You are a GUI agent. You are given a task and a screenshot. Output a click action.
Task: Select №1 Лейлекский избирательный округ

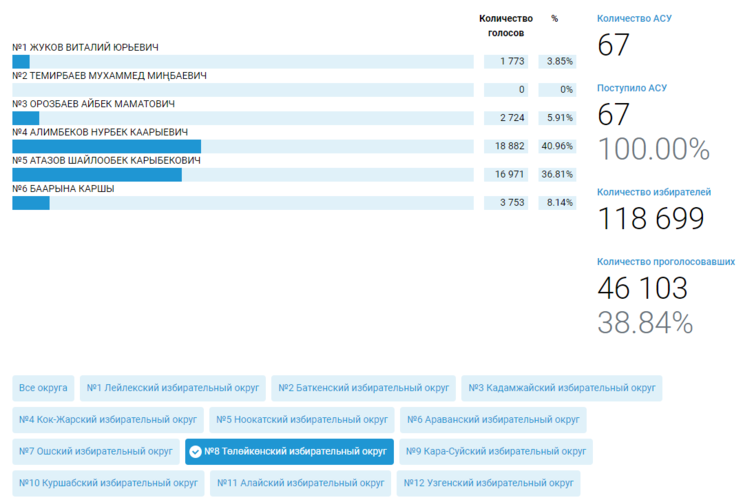coord(173,388)
